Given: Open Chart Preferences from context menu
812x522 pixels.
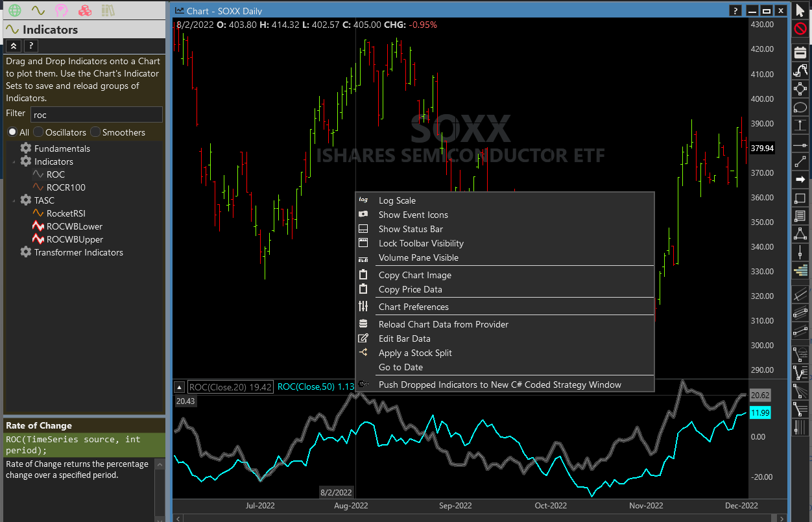Looking at the screenshot, I should click(x=413, y=307).
